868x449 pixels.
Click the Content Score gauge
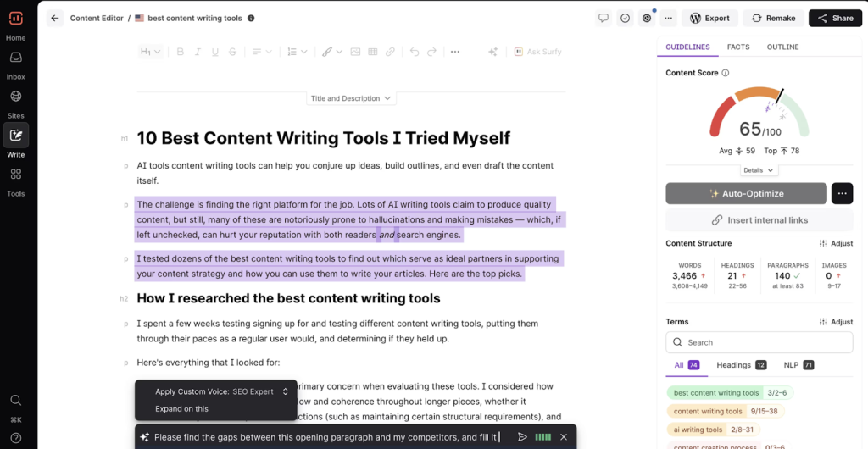click(759, 114)
